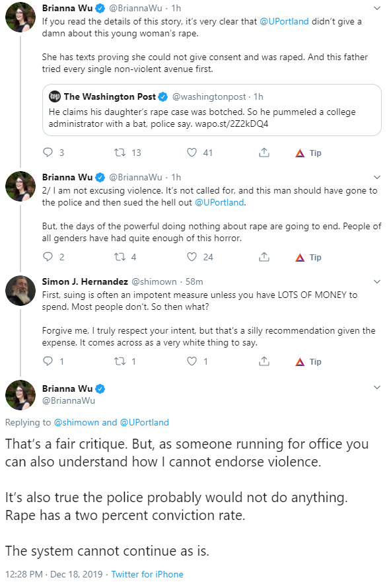This screenshot has height=588, width=389.
Task: Like the 2/ tweet with 24 likes
Action: coord(192,256)
